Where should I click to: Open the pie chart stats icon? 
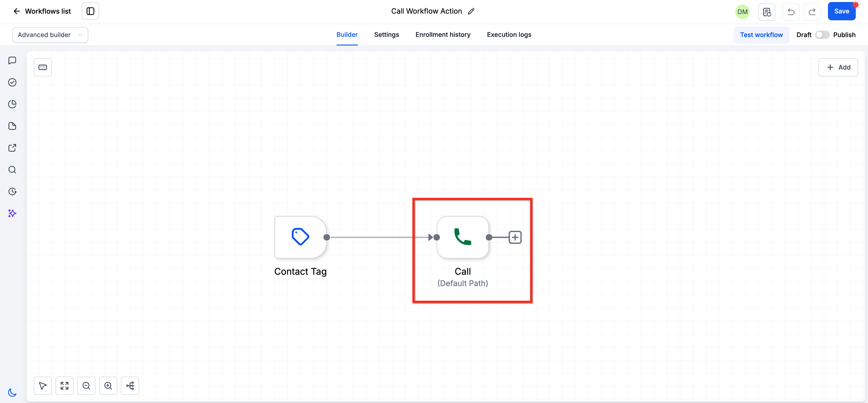[12, 104]
